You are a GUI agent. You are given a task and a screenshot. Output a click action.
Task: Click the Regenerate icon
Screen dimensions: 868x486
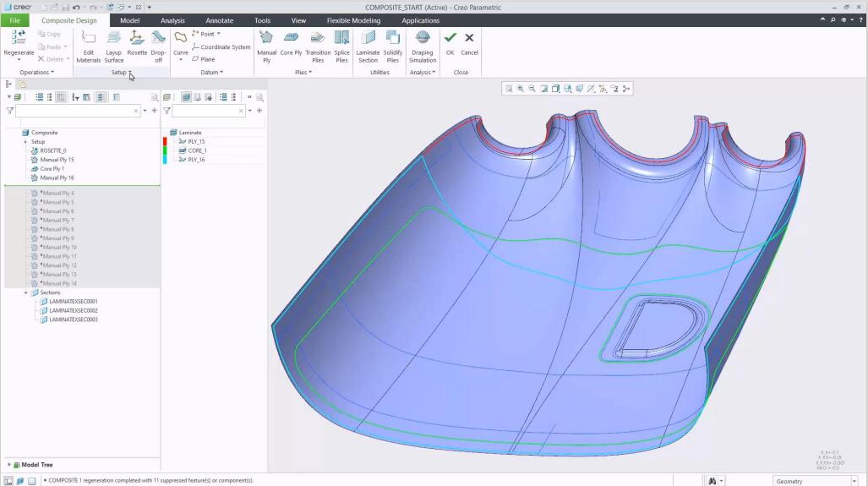[19, 39]
